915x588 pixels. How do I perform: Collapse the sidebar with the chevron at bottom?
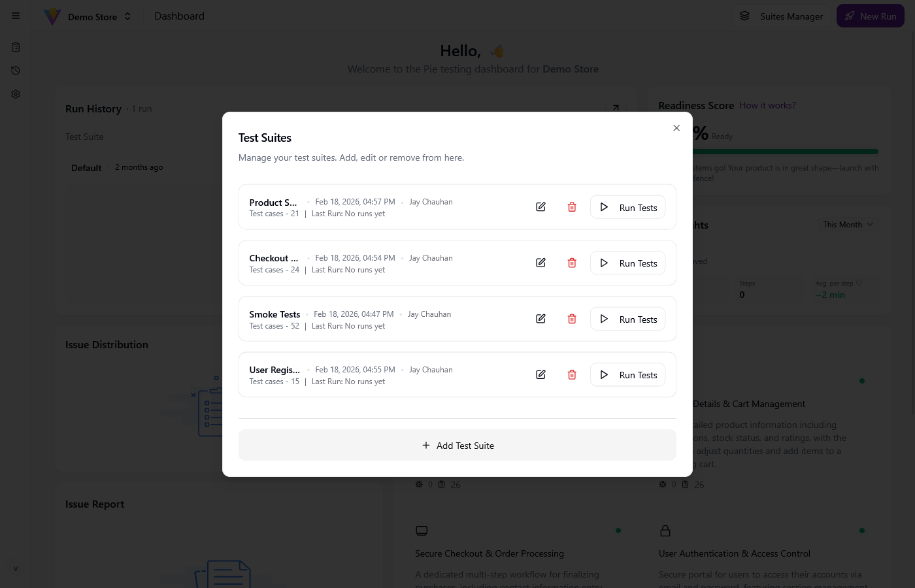pyautogui.click(x=16, y=568)
